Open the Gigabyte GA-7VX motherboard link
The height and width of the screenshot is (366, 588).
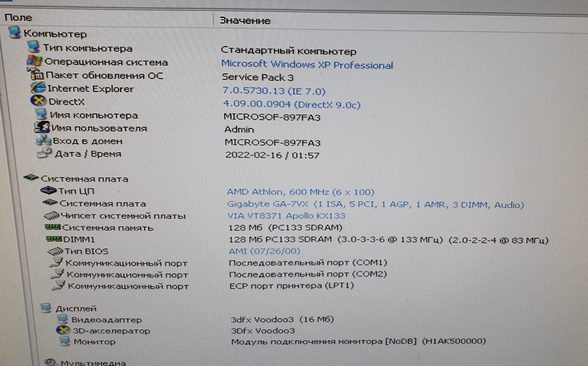tap(376, 204)
